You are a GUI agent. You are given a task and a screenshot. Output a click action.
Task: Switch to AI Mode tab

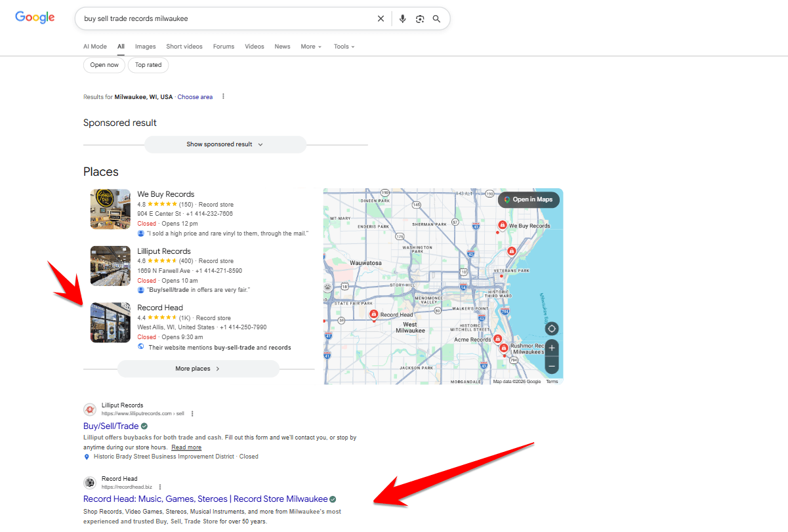(95, 47)
